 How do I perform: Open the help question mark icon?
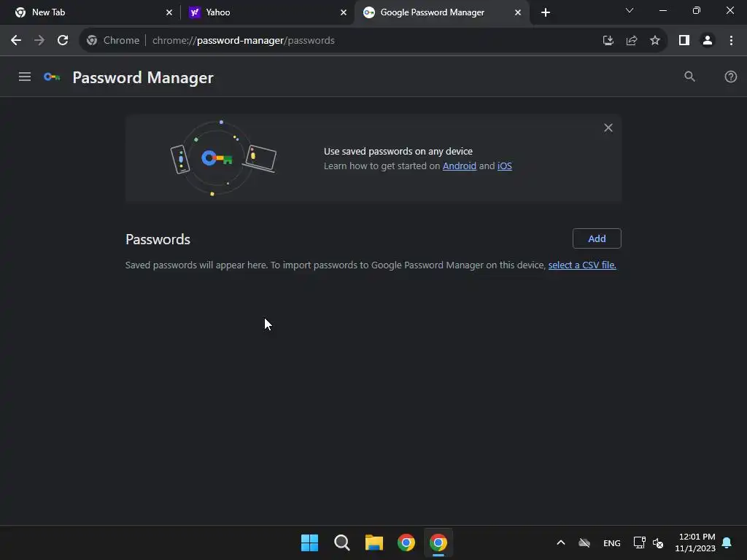(730, 77)
